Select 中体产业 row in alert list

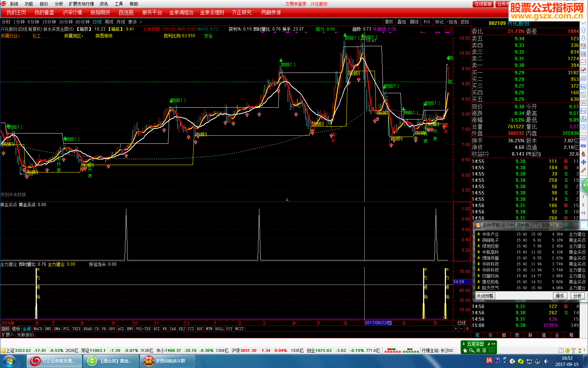[x=531, y=234]
